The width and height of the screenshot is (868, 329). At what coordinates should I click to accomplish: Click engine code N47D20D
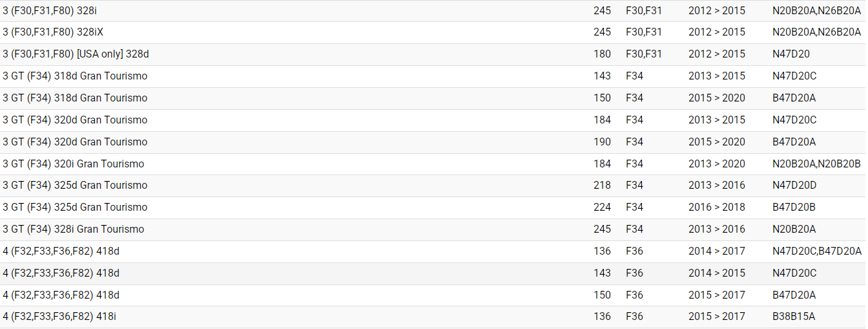click(x=794, y=186)
